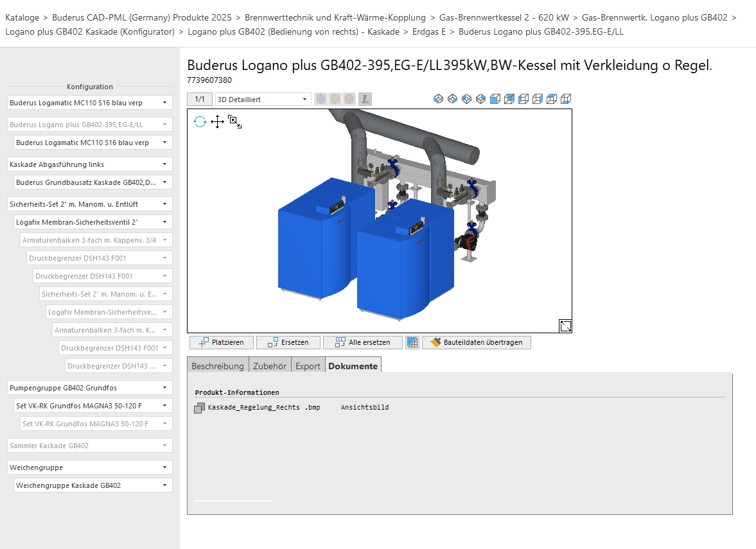Click the article number 7739607380
This screenshot has height=549, width=756.
pos(209,80)
